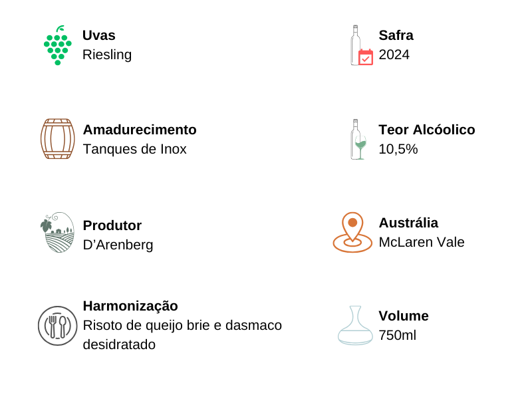Click the glass decanter icon
Screen dimensions: 532x399
pyautogui.click(x=355, y=325)
